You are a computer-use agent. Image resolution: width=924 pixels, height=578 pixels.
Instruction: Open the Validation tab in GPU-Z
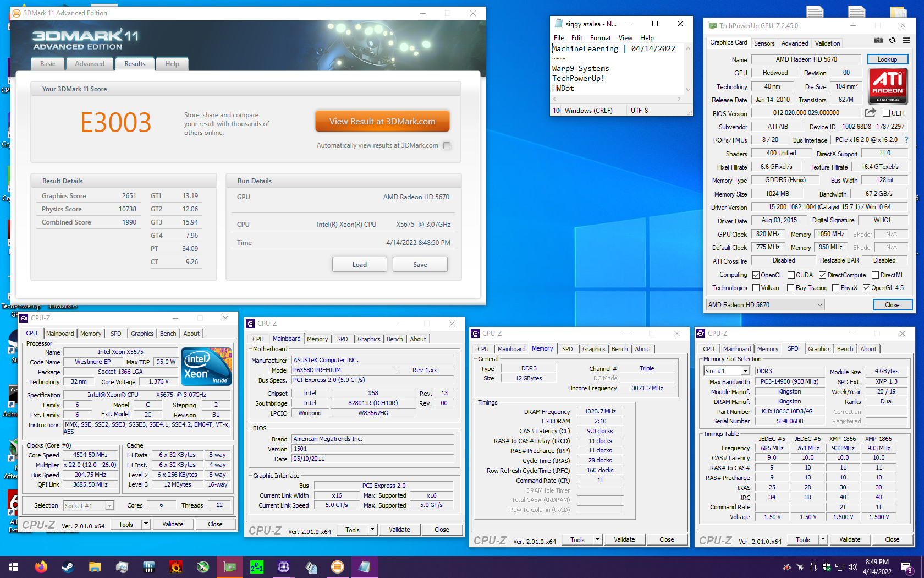tap(827, 43)
